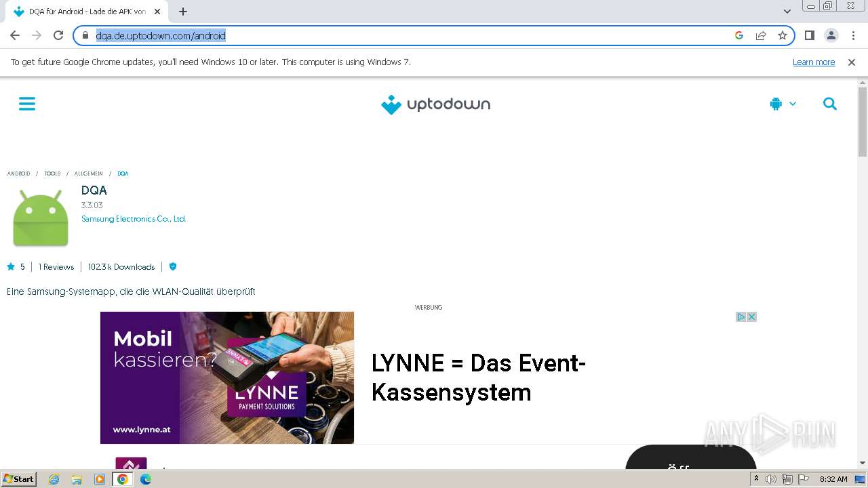Click scrollbar down arrow
868x488 pixels.
click(x=863, y=463)
